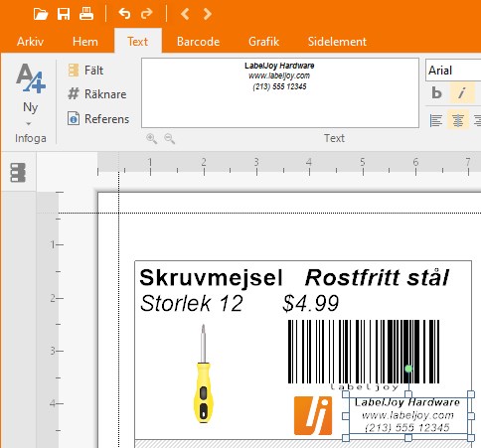This screenshot has height=448, width=481.
Task: Zoom in on text preview
Action: [152, 138]
